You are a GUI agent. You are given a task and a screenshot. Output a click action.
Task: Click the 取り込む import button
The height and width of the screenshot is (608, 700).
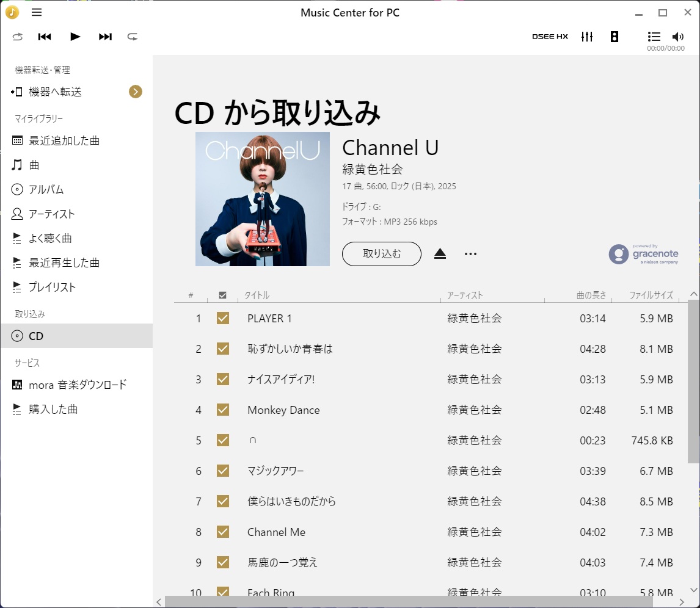tap(382, 254)
